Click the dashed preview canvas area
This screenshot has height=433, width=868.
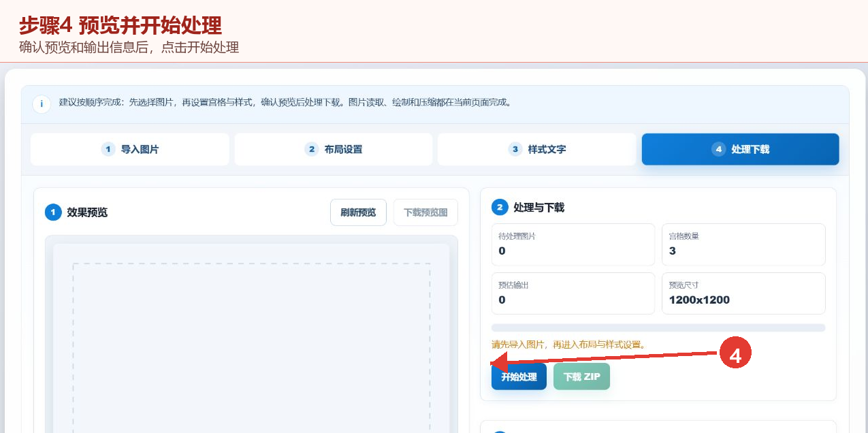point(251,347)
